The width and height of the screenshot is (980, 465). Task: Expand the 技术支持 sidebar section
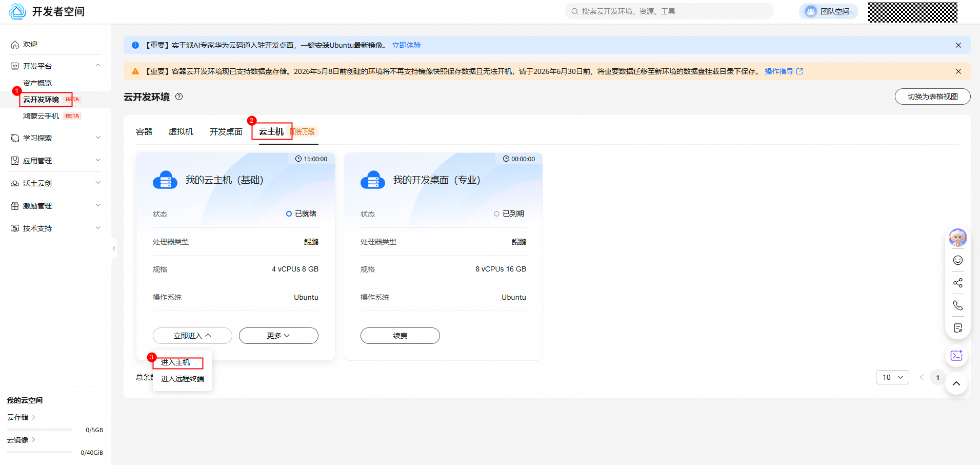[x=98, y=228]
